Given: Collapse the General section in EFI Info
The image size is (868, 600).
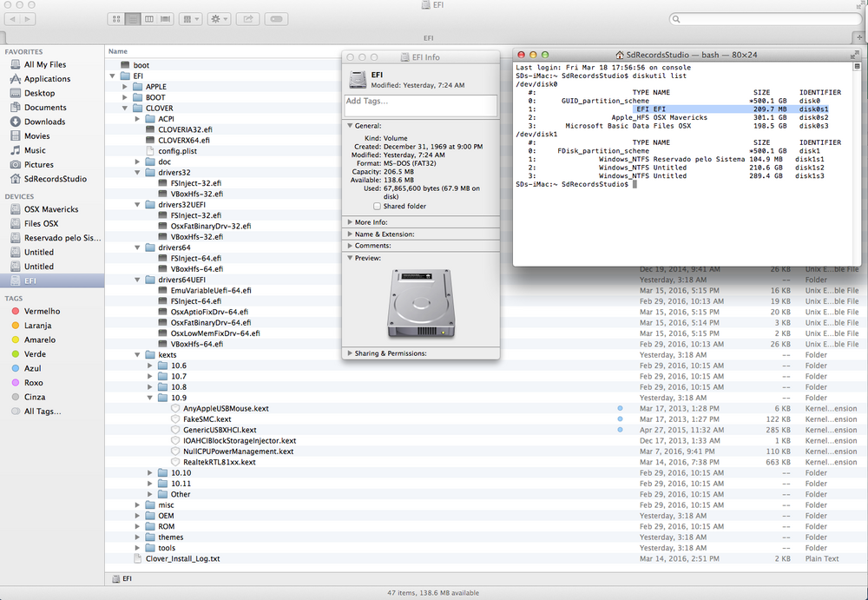Looking at the screenshot, I should pyautogui.click(x=350, y=126).
